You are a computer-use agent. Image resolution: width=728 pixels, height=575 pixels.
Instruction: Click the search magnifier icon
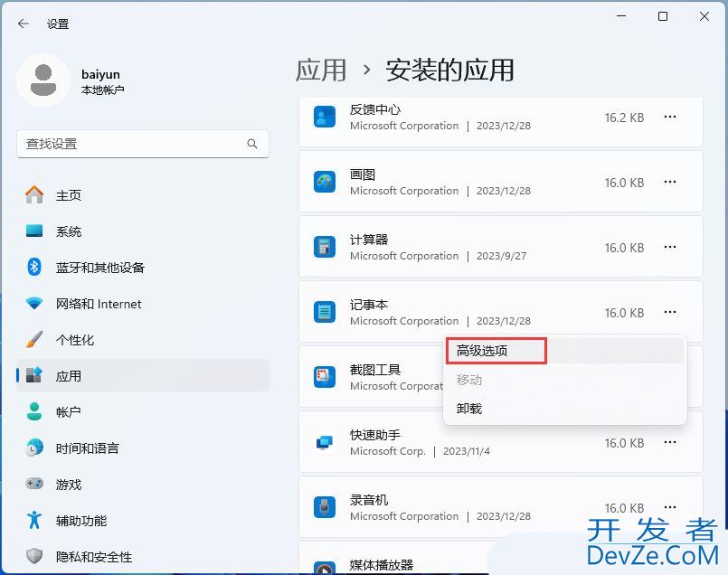pos(252,144)
